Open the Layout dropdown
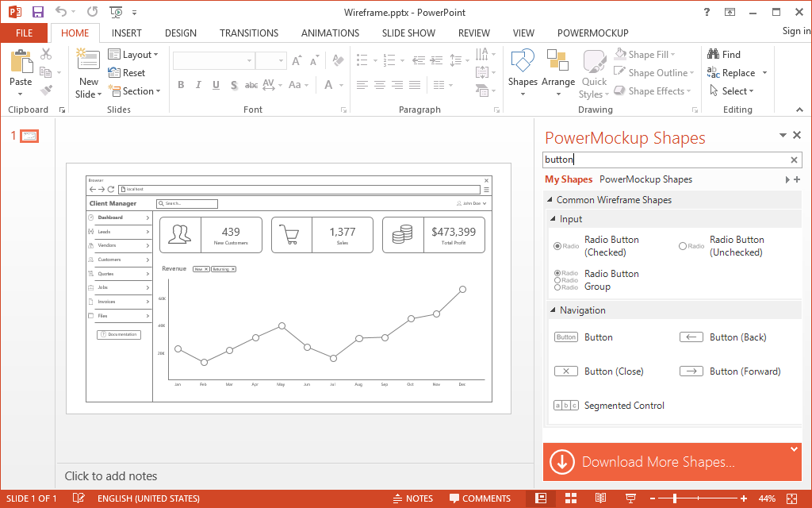This screenshot has height=508, width=812. pyautogui.click(x=133, y=55)
